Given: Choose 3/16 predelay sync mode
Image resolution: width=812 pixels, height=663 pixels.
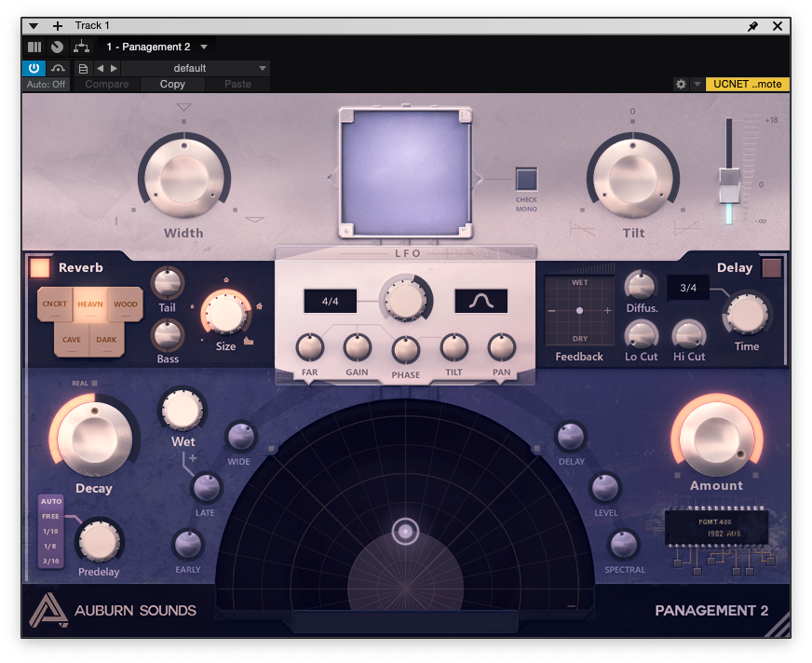Looking at the screenshot, I should (x=50, y=561).
